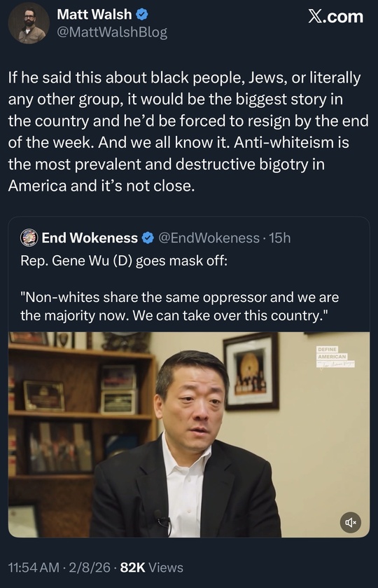Viewport: 378px width, 588px height.
Task: Click the 2/8/26 post date
Action: [90, 568]
